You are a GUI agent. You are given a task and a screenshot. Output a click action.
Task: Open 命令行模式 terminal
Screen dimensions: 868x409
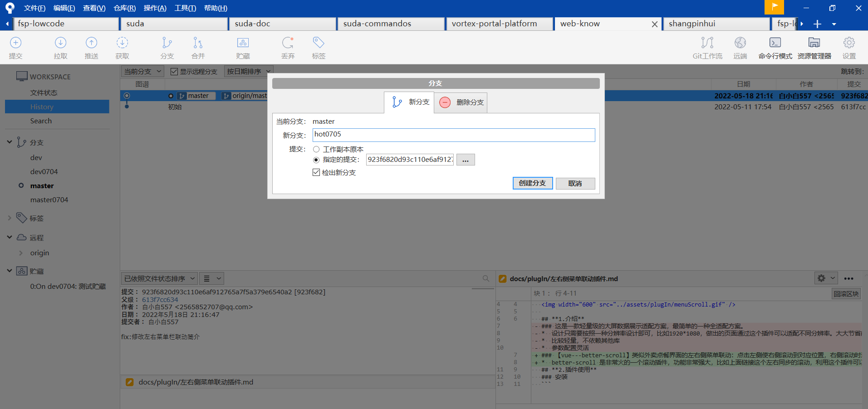(x=775, y=48)
